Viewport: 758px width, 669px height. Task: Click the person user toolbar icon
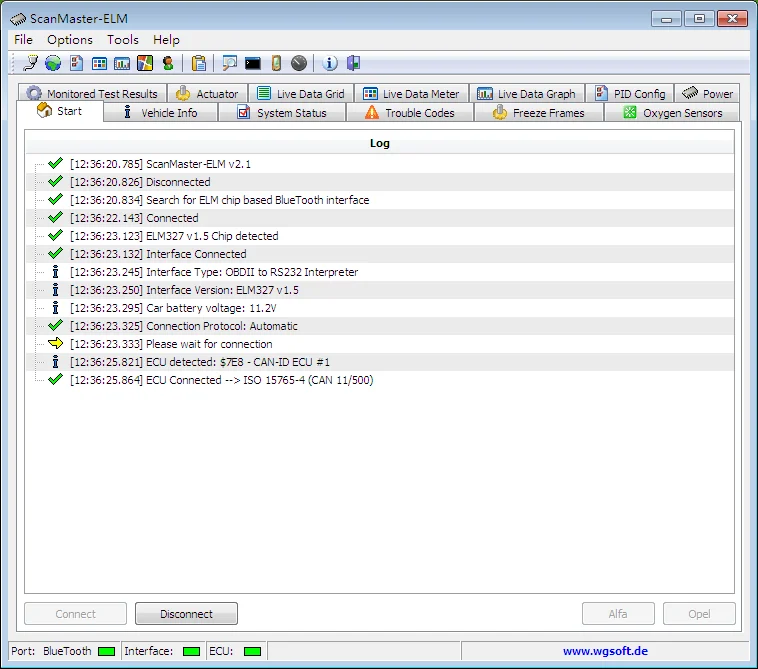click(x=168, y=63)
